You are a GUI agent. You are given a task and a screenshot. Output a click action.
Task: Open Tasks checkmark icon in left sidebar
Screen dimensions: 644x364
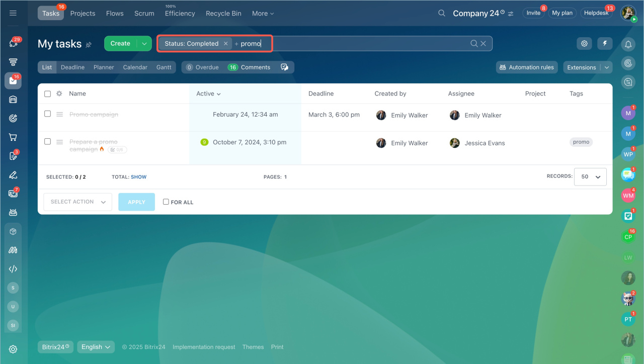[x=13, y=80]
